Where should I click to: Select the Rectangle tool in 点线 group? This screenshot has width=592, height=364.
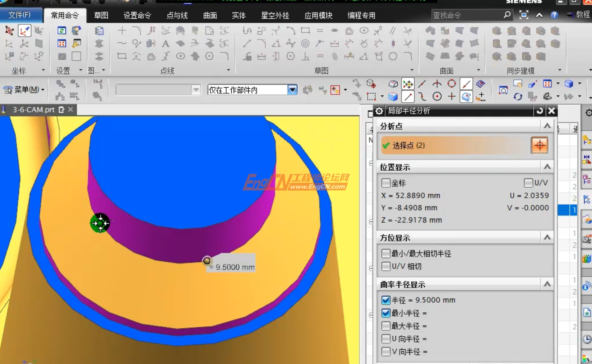coord(121,56)
